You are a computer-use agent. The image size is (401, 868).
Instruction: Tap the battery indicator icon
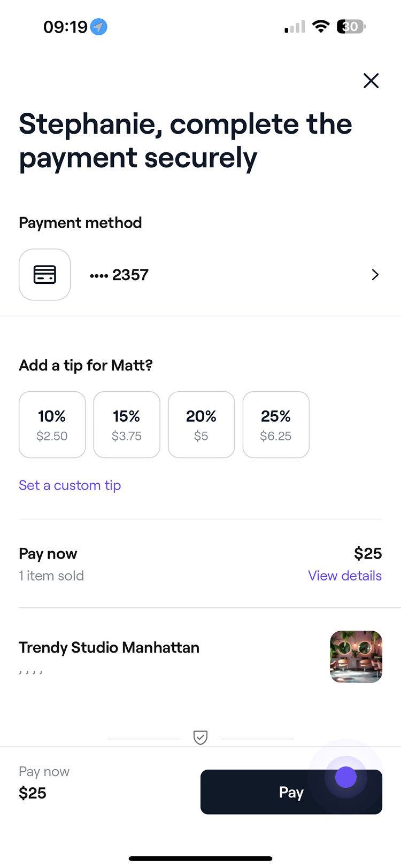[x=351, y=26]
